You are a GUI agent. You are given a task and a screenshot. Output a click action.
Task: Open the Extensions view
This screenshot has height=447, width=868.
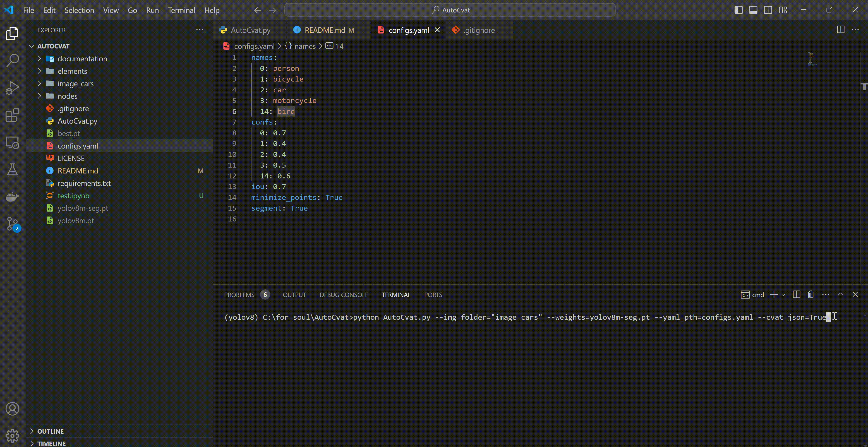[12, 115]
